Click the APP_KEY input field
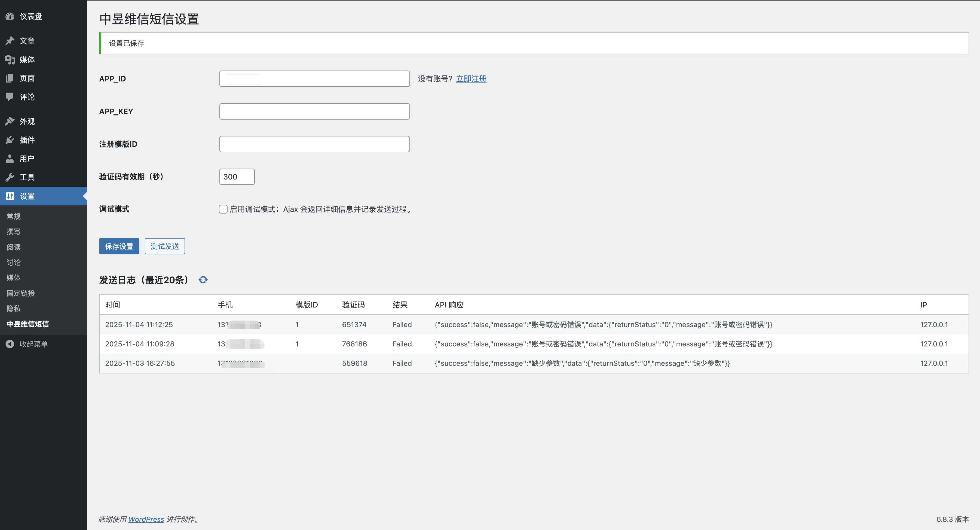The image size is (980, 530). click(x=314, y=112)
